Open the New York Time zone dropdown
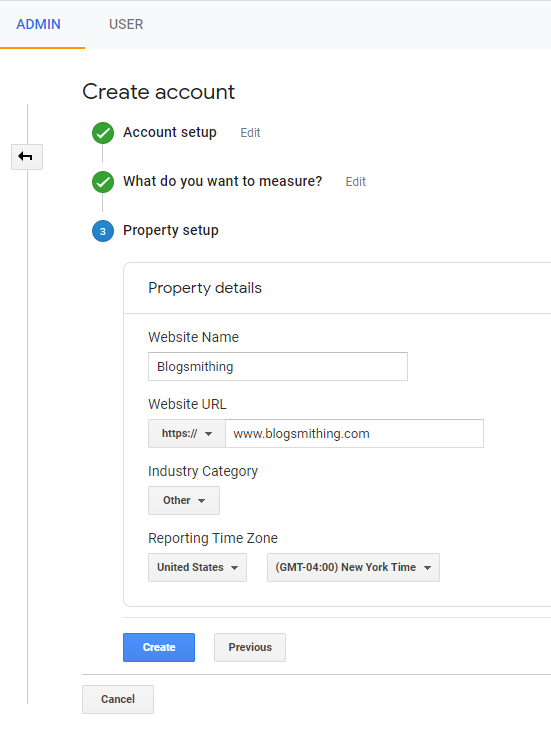 click(x=353, y=567)
